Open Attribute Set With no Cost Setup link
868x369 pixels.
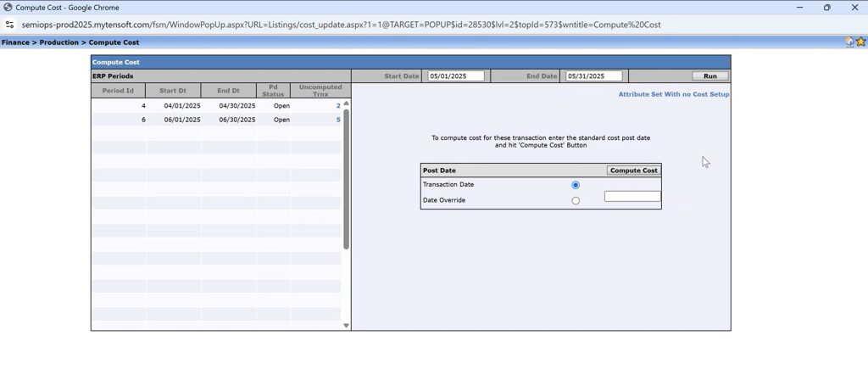[x=673, y=94]
